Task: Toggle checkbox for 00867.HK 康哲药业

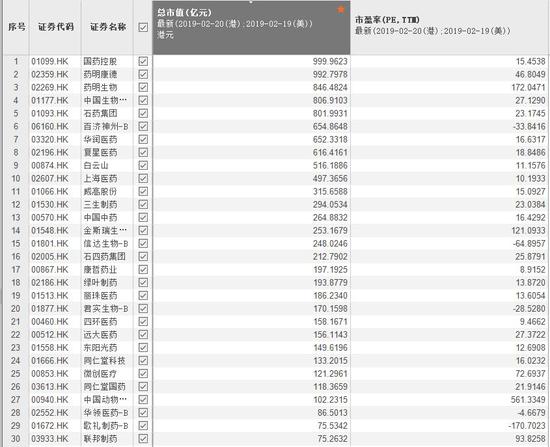Action: point(143,269)
